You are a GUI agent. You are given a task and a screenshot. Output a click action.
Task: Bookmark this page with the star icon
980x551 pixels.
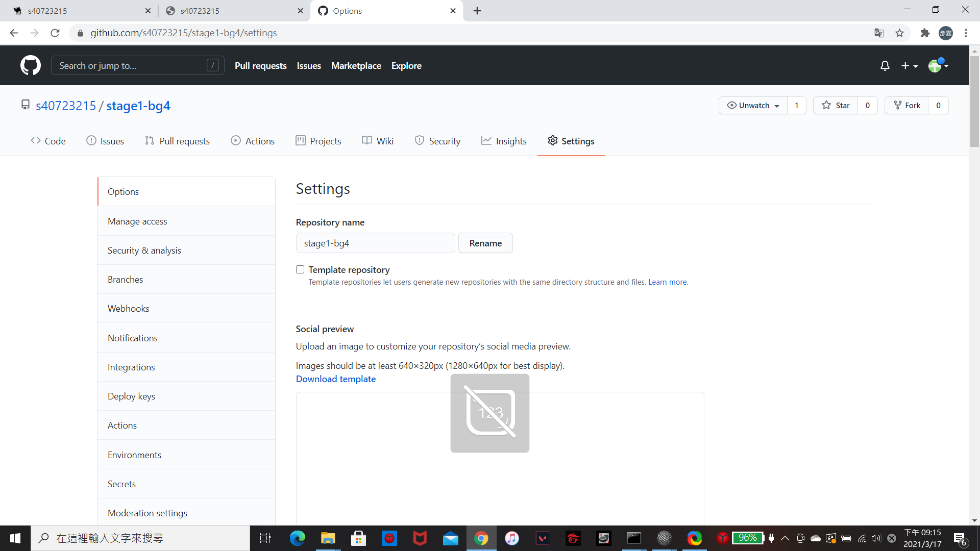899,33
